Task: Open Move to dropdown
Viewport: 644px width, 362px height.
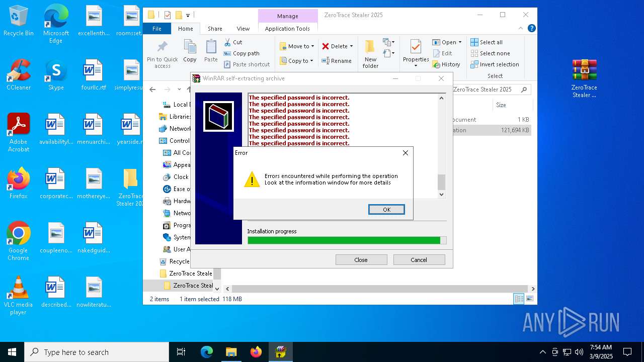Action: [x=297, y=46]
